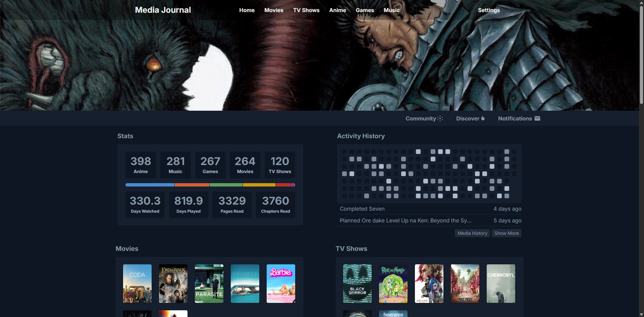
Task: Click the 'Planned Ore dake Level Up na Ken' entry
Action: tap(406, 220)
